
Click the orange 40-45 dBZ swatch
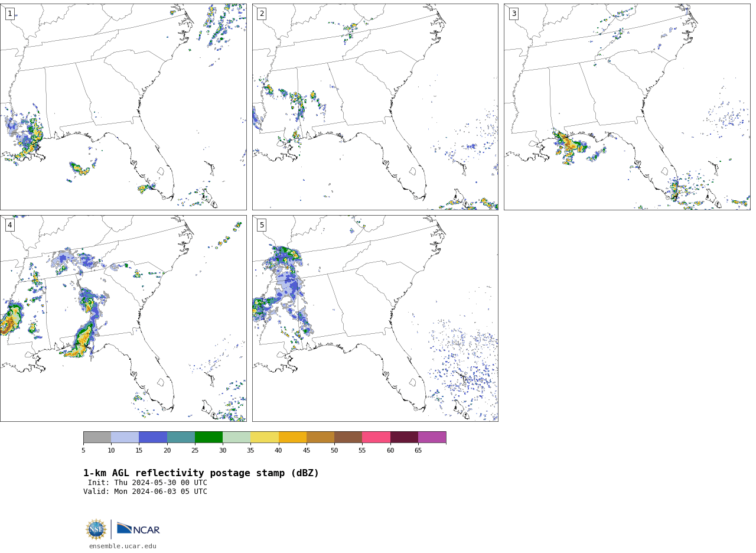292,437
